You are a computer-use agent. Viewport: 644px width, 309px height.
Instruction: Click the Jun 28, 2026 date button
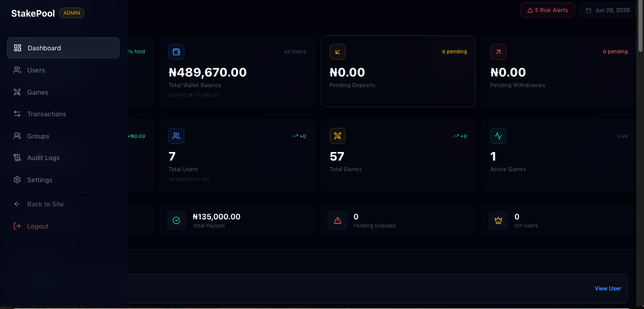pyautogui.click(x=608, y=10)
